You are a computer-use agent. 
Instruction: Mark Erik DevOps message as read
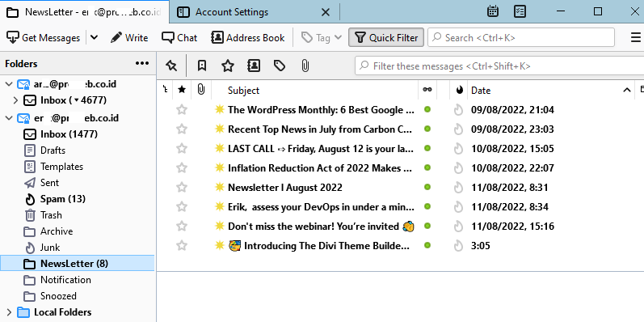[x=427, y=206]
